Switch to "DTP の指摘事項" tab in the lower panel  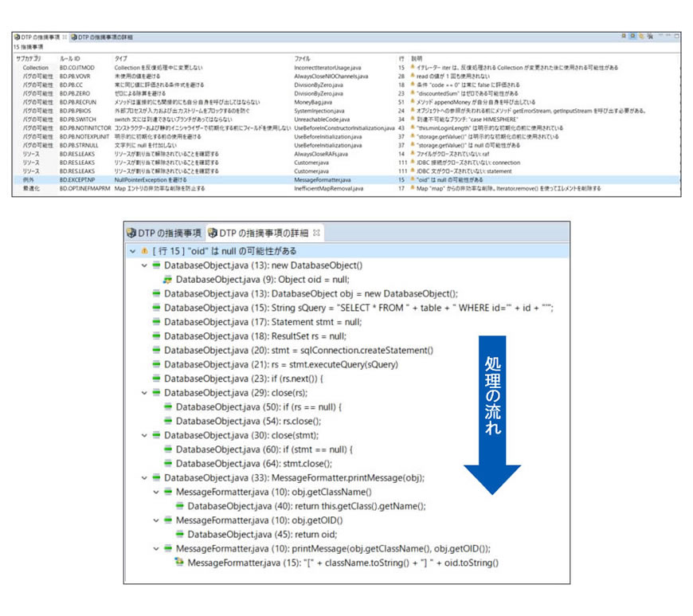[x=165, y=233]
